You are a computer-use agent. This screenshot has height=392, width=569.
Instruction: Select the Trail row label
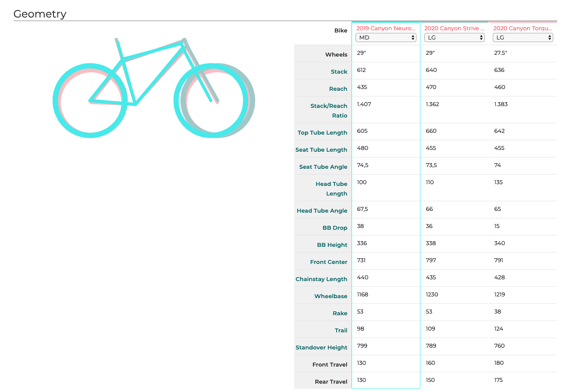pyautogui.click(x=341, y=331)
